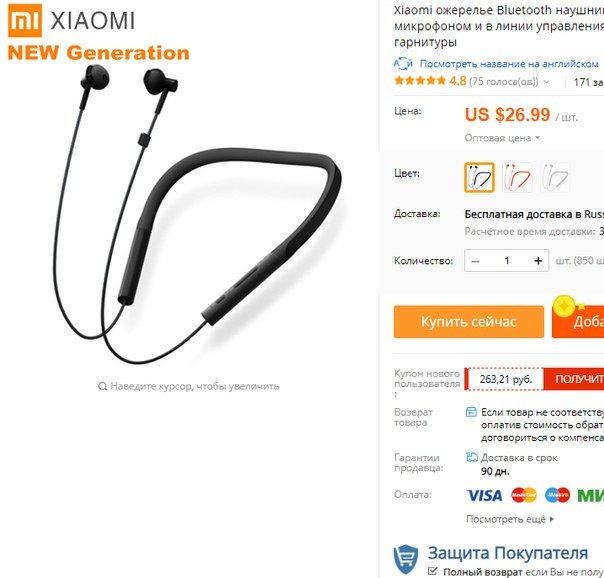Click the translate icon beside English title link
604x578 pixels.
pos(403,64)
